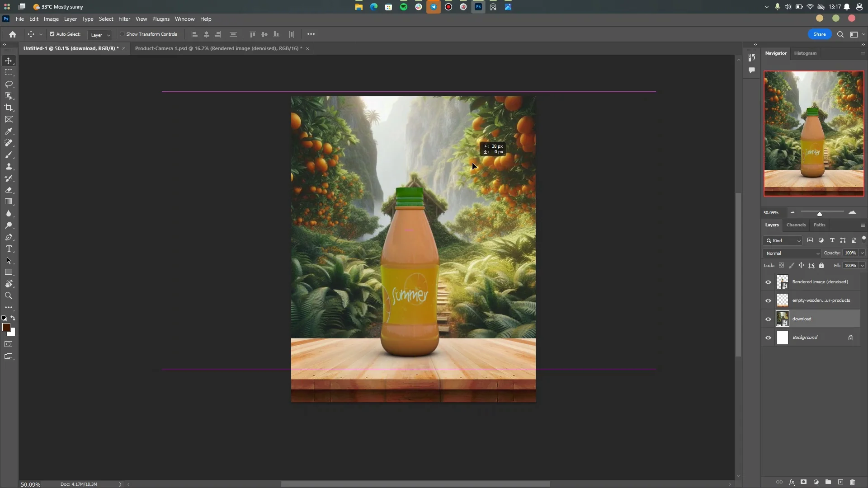Toggle lock transparent pixels
Screen dimensions: 868x488
(x=781, y=265)
